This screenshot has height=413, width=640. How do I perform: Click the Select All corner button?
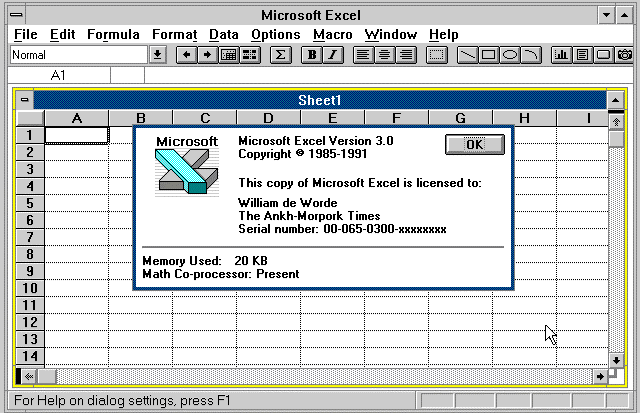tap(30, 118)
